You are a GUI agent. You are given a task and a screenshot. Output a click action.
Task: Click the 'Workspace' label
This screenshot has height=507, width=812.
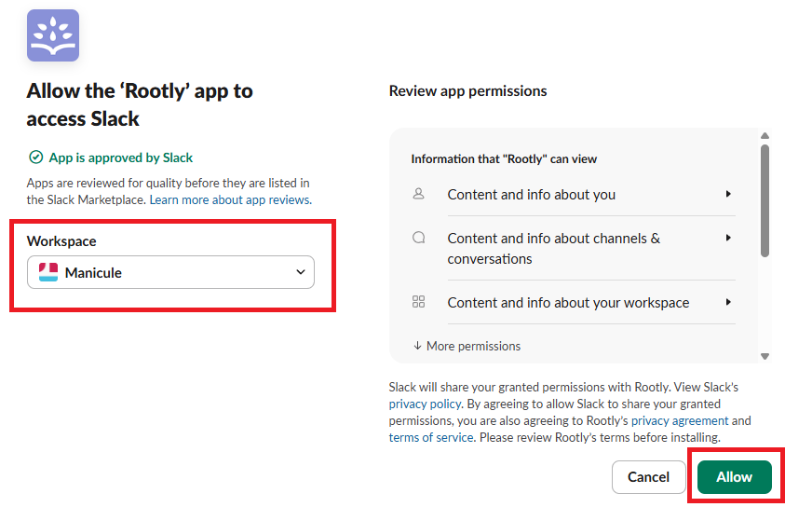pyautogui.click(x=61, y=241)
